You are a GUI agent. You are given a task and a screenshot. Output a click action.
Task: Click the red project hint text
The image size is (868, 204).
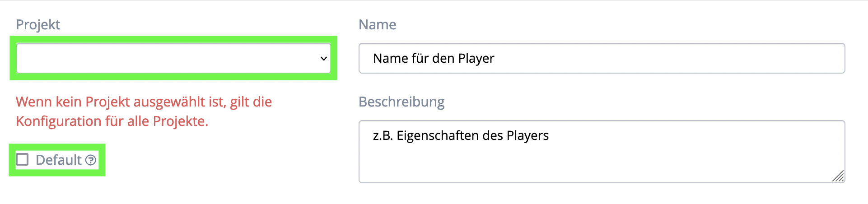[x=144, y=111]
